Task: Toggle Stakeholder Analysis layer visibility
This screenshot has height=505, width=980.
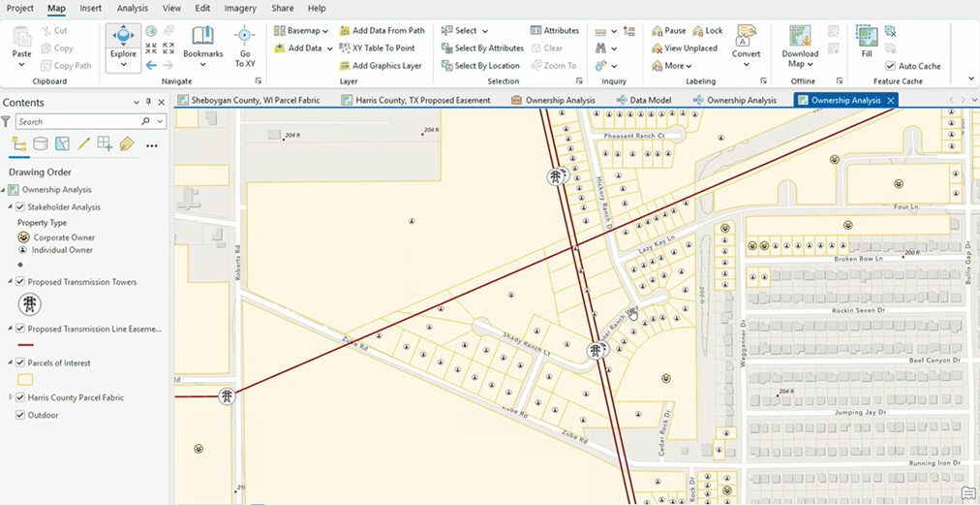Action: click(20, 207)
